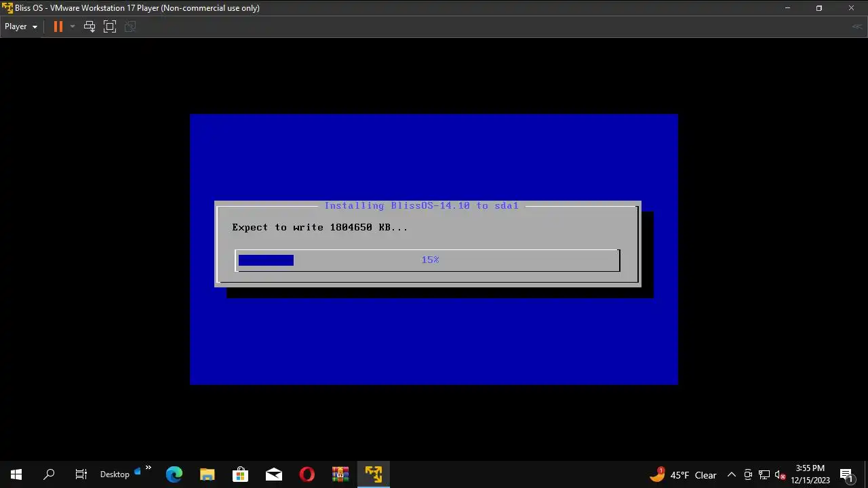Viewport: 868px width, 488px height.
Task: Launch Microsoft Edge from taskbar
Action: coord(174,474)
